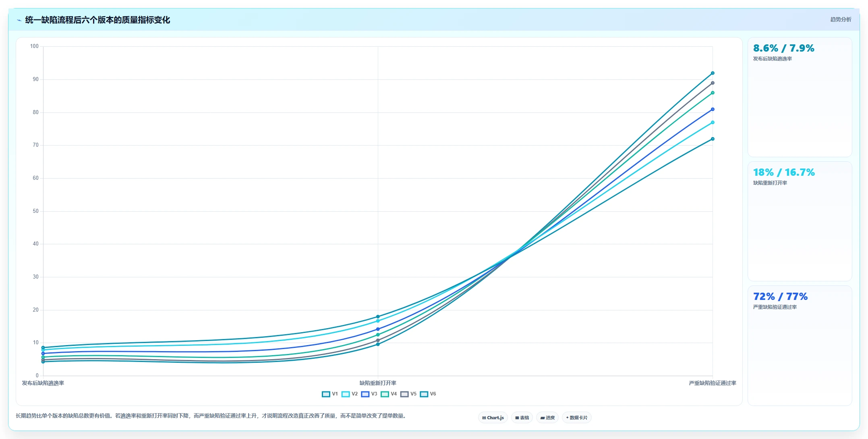The width and height of the screenshot is (868, 439).
Task: Click the bar icon in the 进度 tag
Action: coord(543,418)
